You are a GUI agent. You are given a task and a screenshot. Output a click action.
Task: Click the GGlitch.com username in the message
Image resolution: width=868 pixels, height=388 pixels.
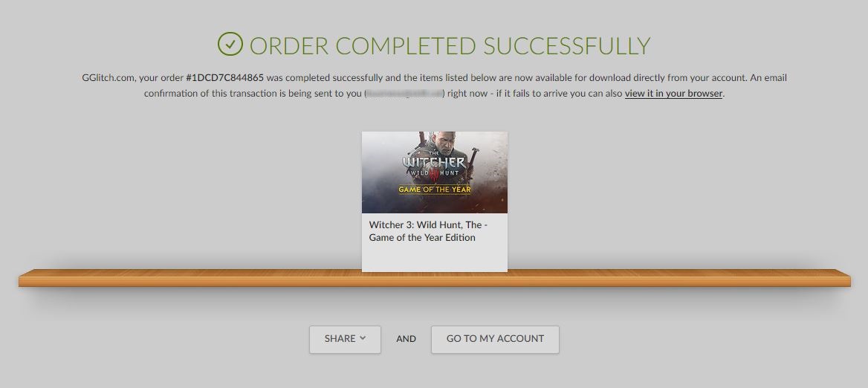click(108, 77)
